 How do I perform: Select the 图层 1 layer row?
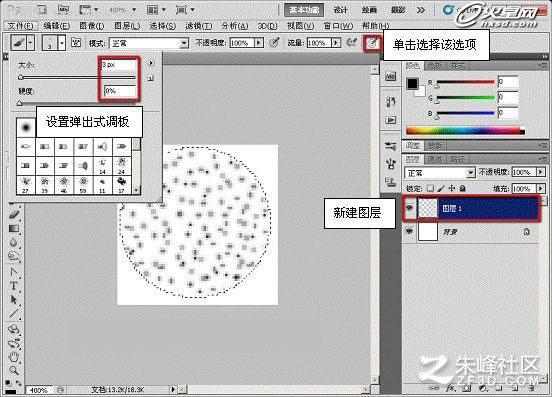pos(471,208)
